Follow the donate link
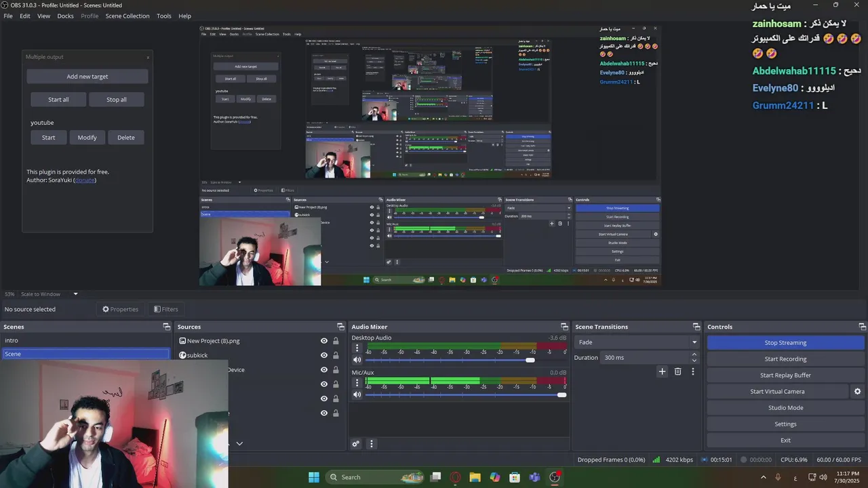Screen dimensions: 868x488 (x=85, y=180)
